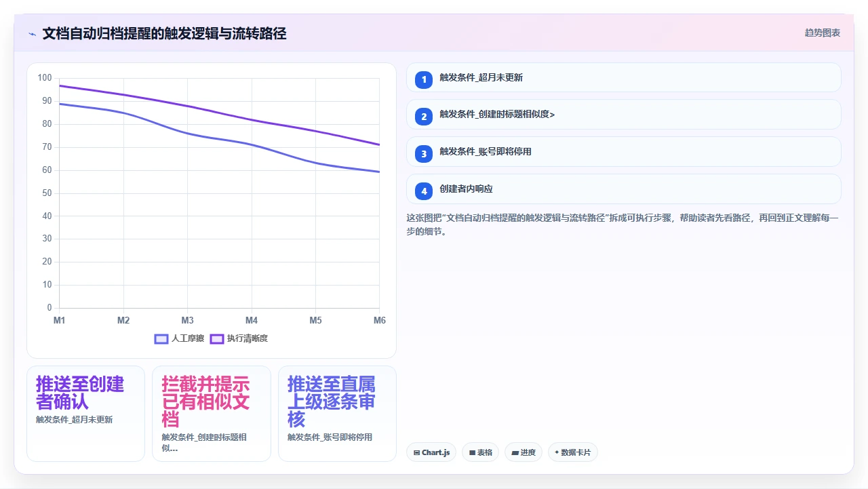Select step 4 number badge
The image size is (868, 489).
(424, 191)
